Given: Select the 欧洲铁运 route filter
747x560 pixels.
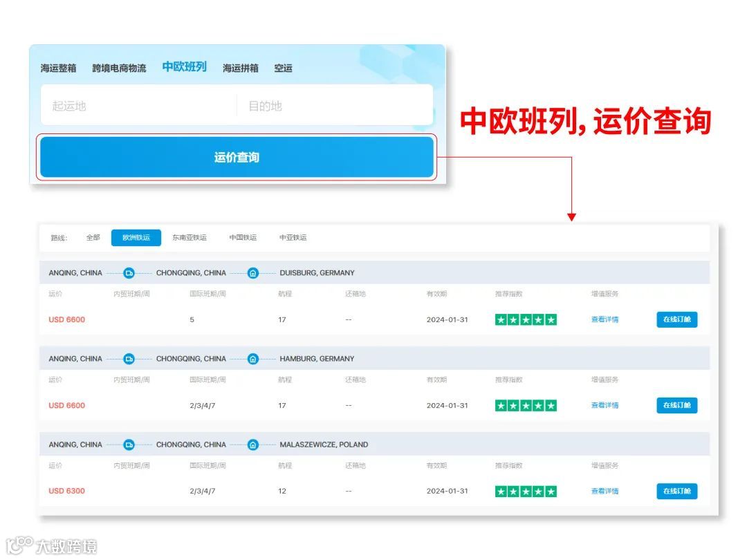Looking at the screenshot, I should (136, 237).
